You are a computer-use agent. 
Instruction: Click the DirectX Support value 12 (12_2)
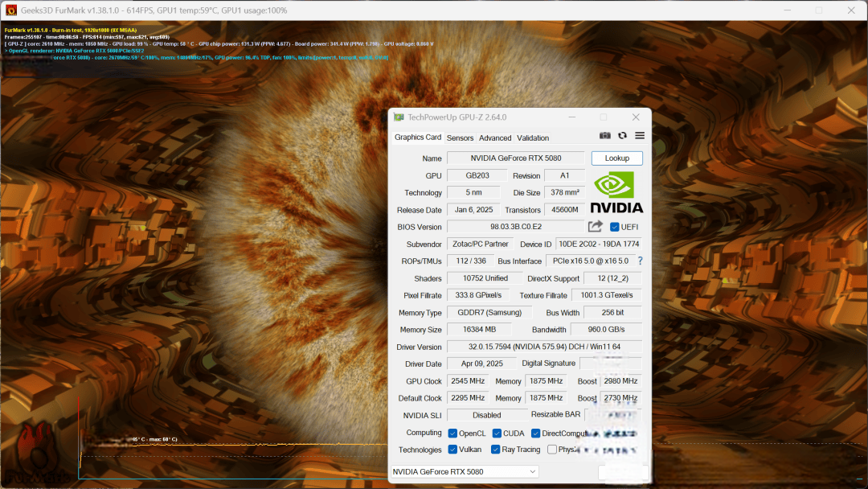(612, 278)
